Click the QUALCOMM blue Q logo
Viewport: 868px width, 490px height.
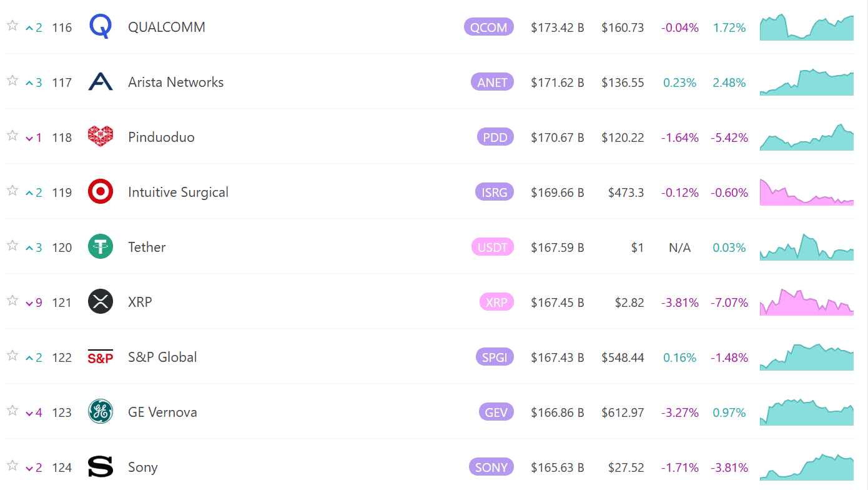pos(101,27)
